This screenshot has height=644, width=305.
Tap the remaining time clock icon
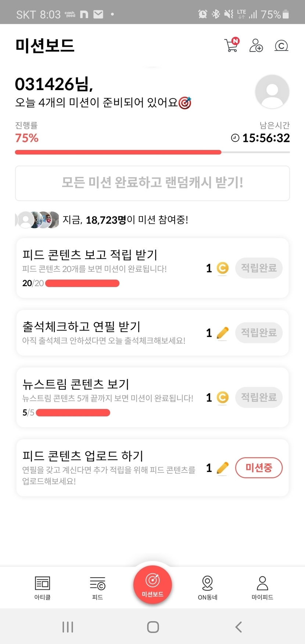(x=235, y=138)
